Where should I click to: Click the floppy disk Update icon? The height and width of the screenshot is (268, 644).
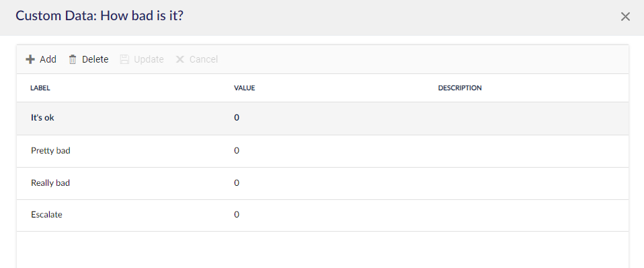[124, 59]
